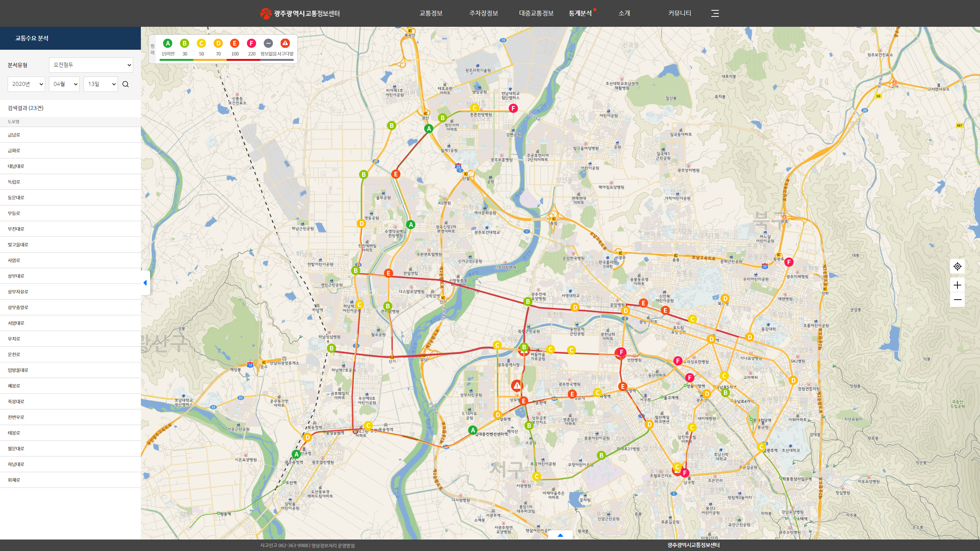Select 금남로 in the road list
The image size is (980, 551).
tap(14, 135)
